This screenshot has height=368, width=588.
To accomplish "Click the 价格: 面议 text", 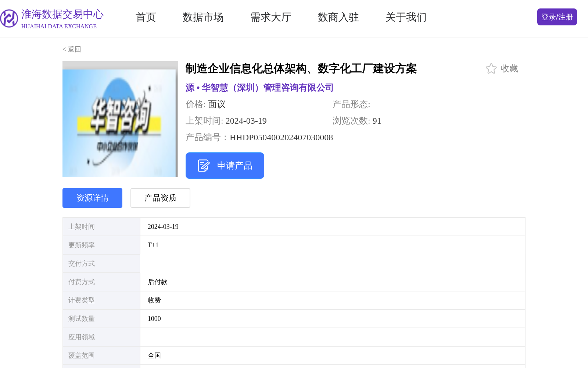I will point(205,104).
